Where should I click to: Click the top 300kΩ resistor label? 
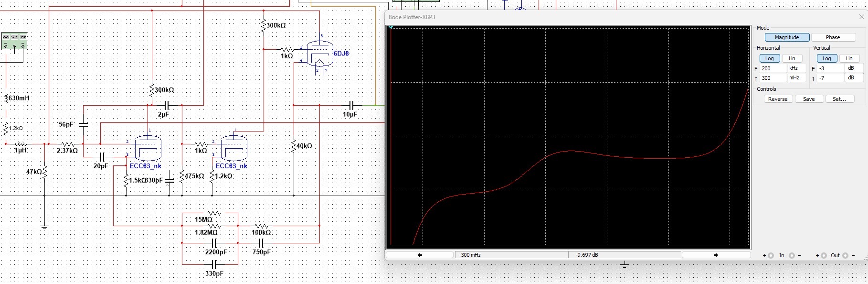(276, 25)
